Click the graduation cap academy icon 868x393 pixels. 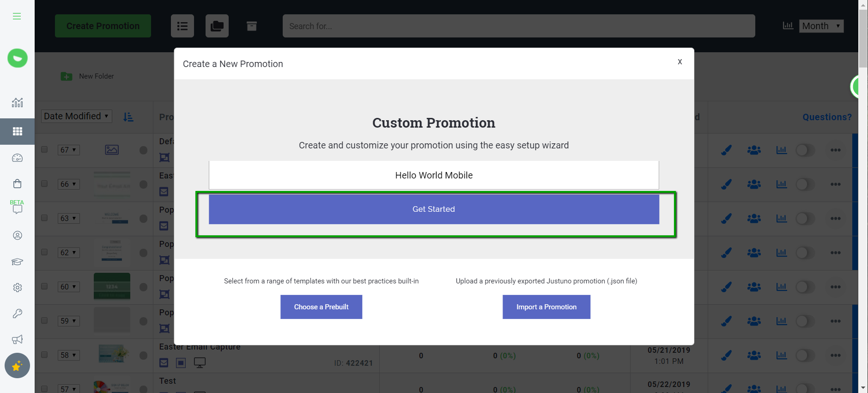17,262
